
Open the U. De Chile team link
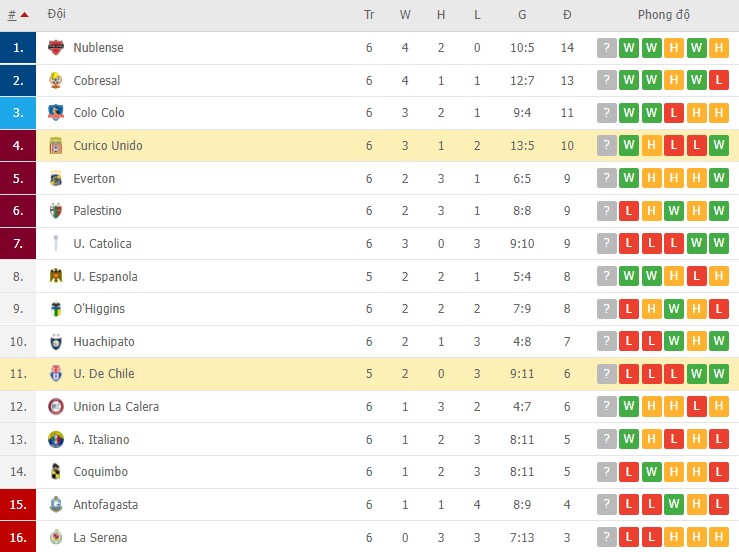(x=104, y=374)
